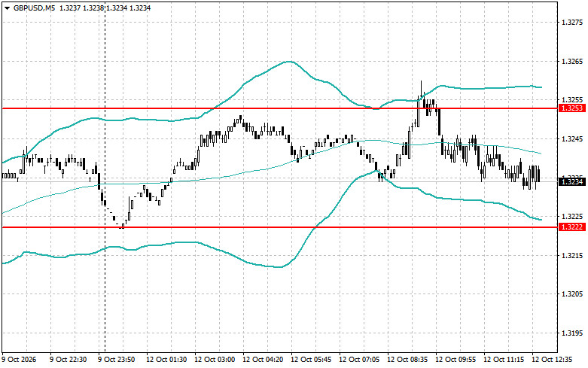Click the 9 Oct 22:30 time label
The width and height of the screenshot is (588, 368).
68,360
